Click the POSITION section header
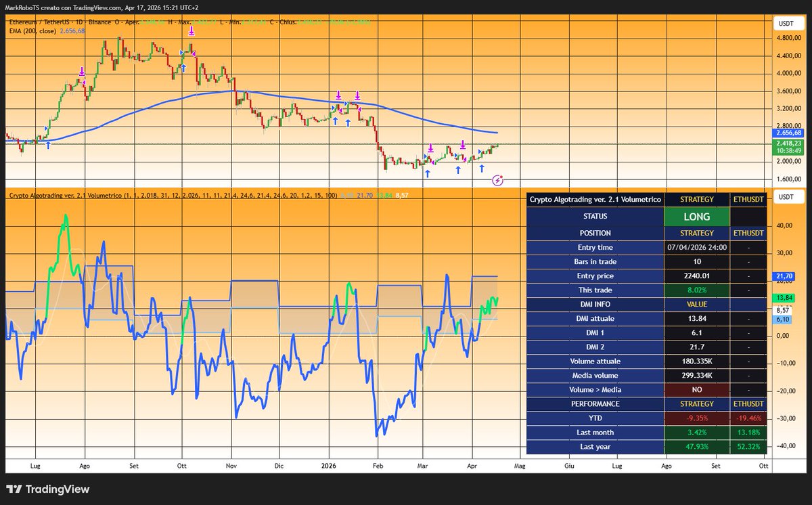The height and width of the screenshot is (505, 812). click(x=595, y=233)
